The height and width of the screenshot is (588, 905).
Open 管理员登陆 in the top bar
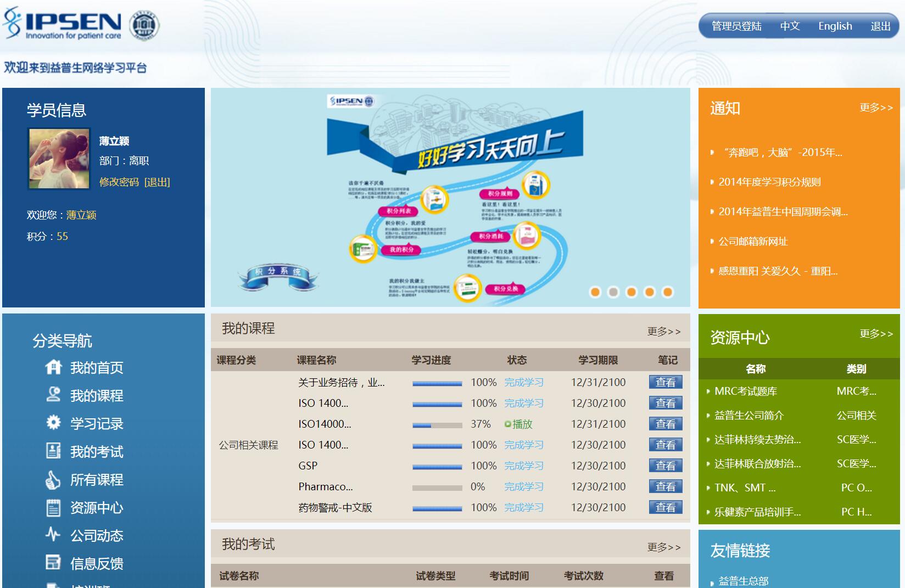pos(736,26)
